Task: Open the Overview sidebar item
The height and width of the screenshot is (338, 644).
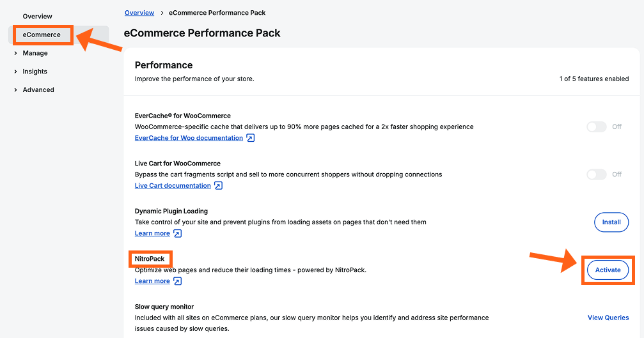Action: 38,16
